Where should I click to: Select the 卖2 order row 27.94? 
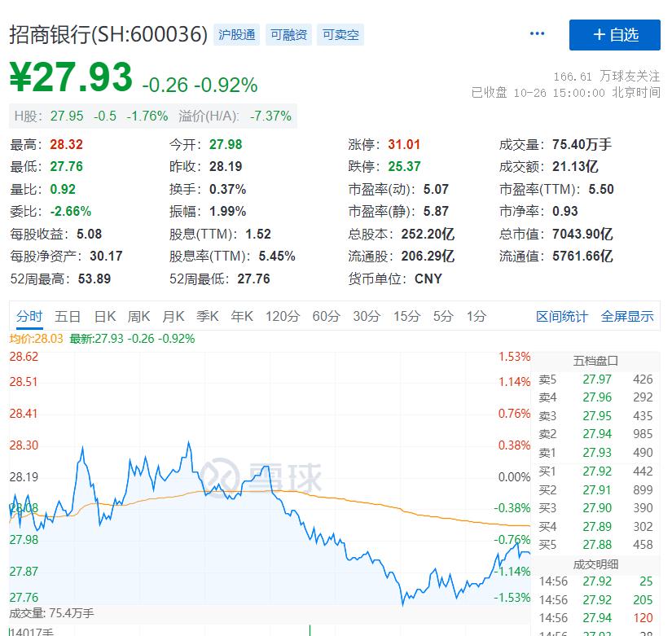(x=595, y=434)
